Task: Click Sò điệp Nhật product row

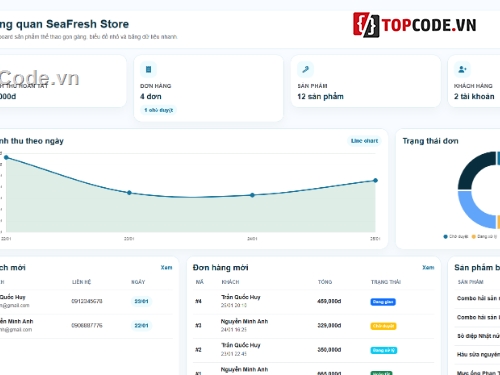Action: [477, 336]
